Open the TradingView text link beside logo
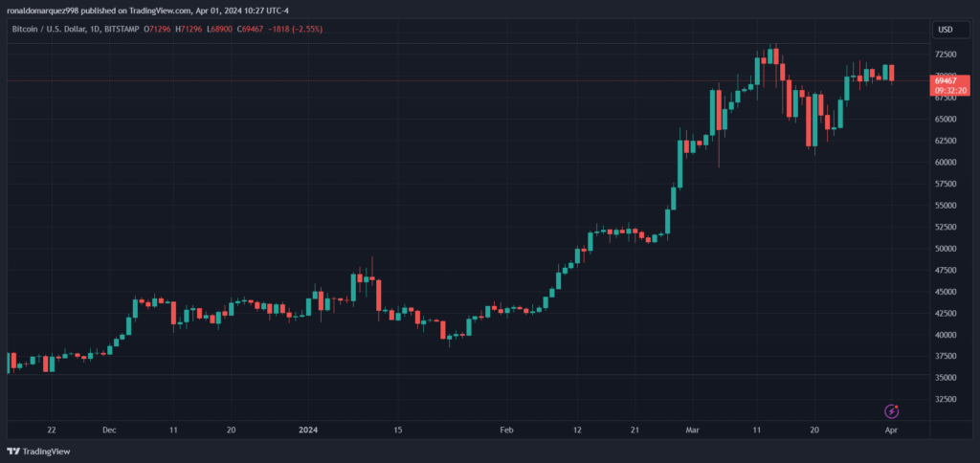980x463 pixels. [46, 452]
